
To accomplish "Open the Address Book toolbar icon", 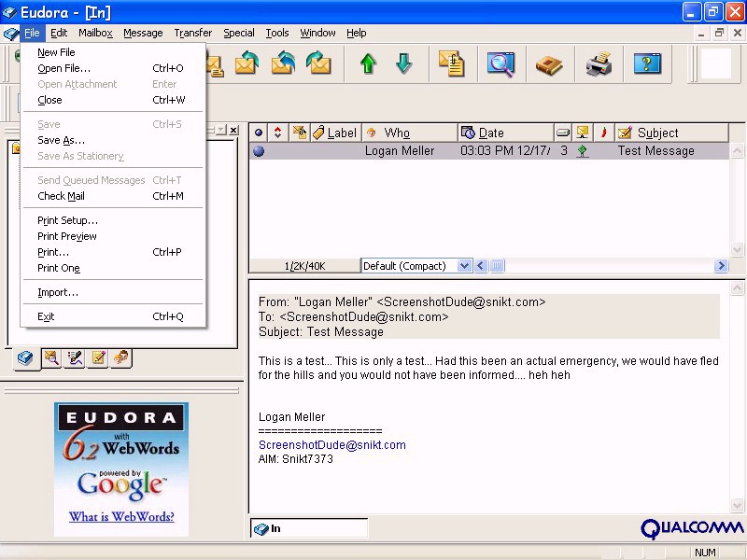I will click(549, 64).
